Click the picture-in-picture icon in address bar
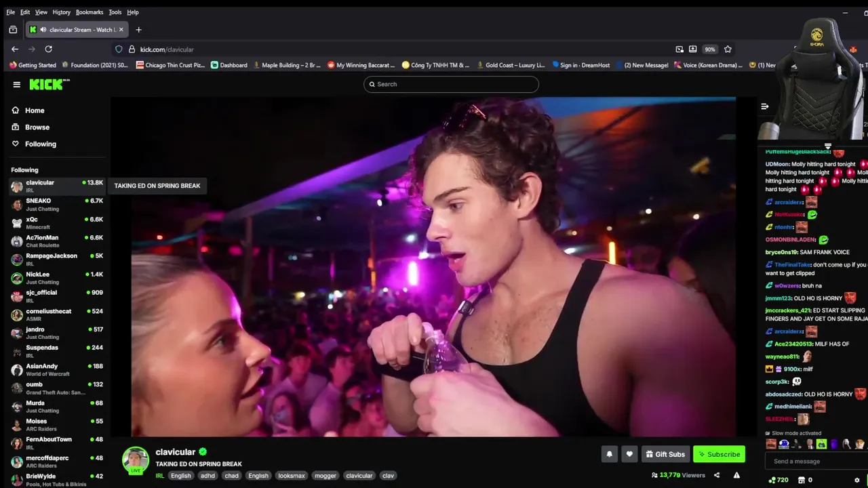868x488 pixels. click(679, 49)
